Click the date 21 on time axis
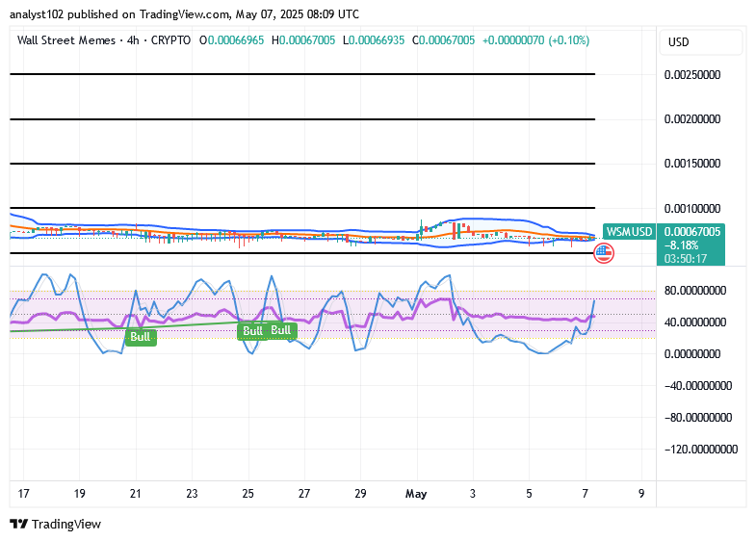This screenshot has width=756, height=541. [x=136, y=494]
